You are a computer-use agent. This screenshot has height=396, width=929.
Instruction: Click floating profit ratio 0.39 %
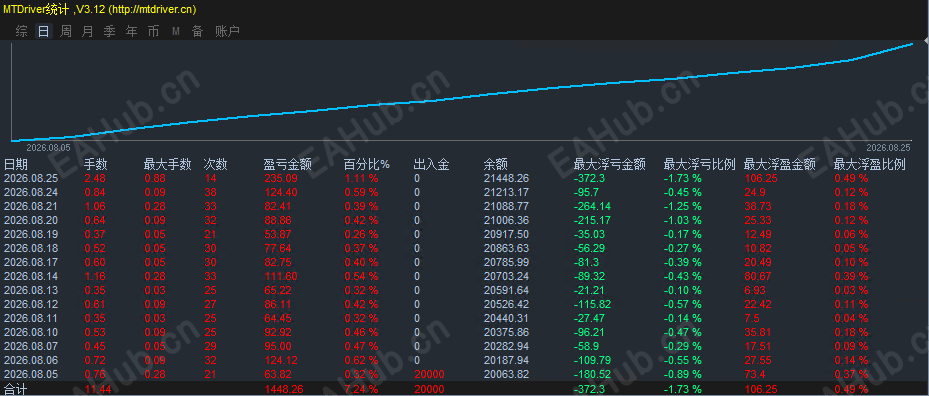pos(851,276)
